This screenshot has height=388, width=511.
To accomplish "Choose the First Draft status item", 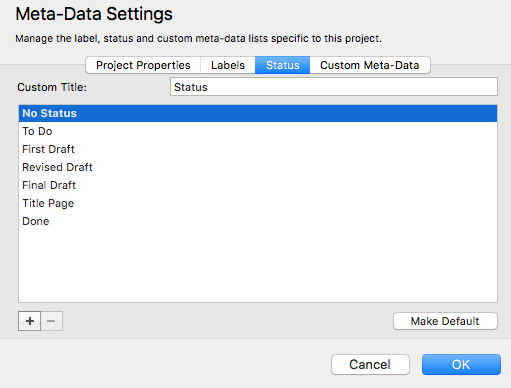I will 258,149.
